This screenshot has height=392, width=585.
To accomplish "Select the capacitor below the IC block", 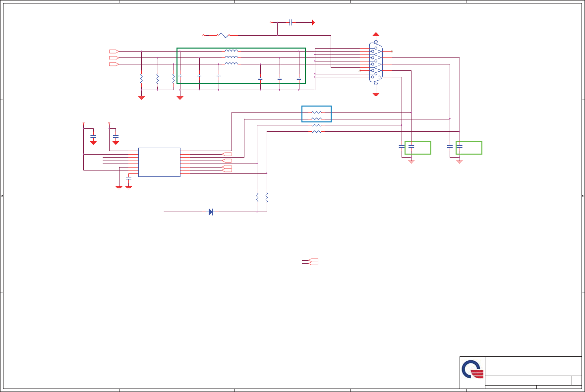I will click(x=129, y=178).
